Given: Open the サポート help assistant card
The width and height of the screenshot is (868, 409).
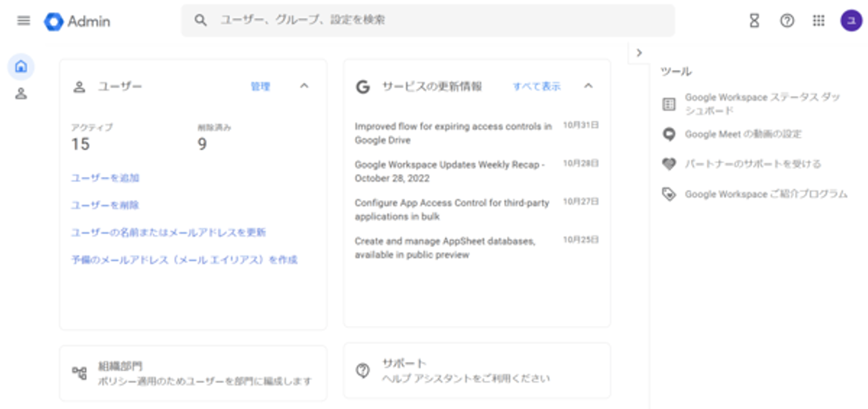Looking at the screenshot, I should pos(476,370).
